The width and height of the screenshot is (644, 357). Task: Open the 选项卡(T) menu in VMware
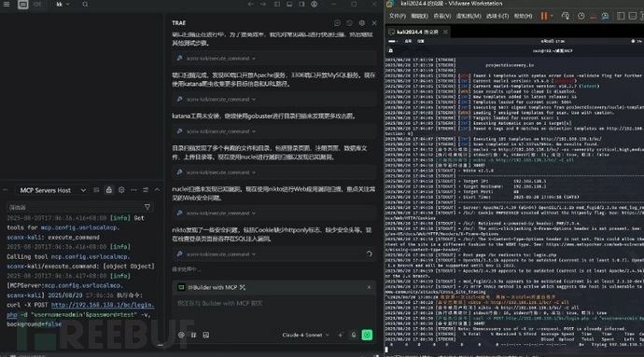pyautogui.click(x=497, y=16)
